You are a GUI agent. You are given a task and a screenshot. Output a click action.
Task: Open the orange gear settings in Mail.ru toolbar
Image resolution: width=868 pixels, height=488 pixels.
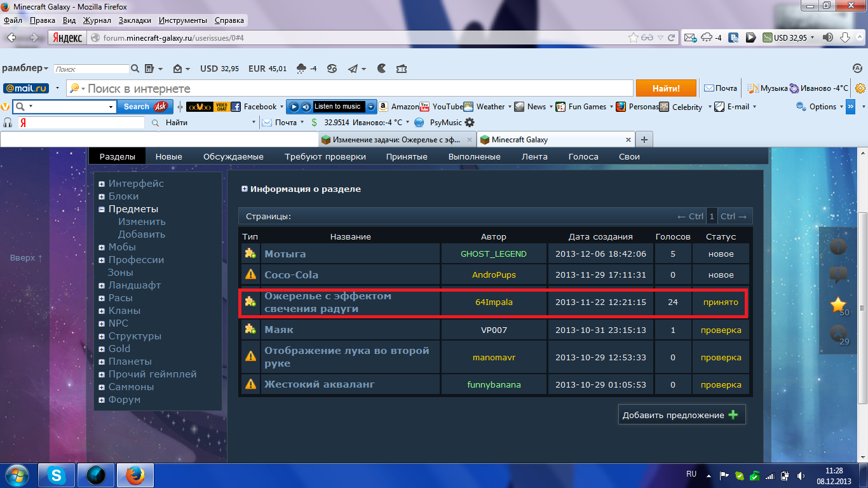[860, 88]
